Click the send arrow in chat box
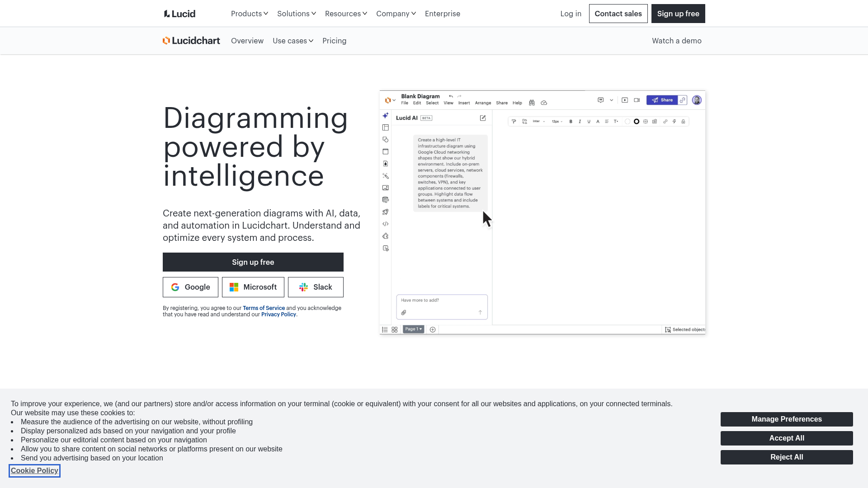The width and height of the screenshot is (868, 488). point(480,313)
